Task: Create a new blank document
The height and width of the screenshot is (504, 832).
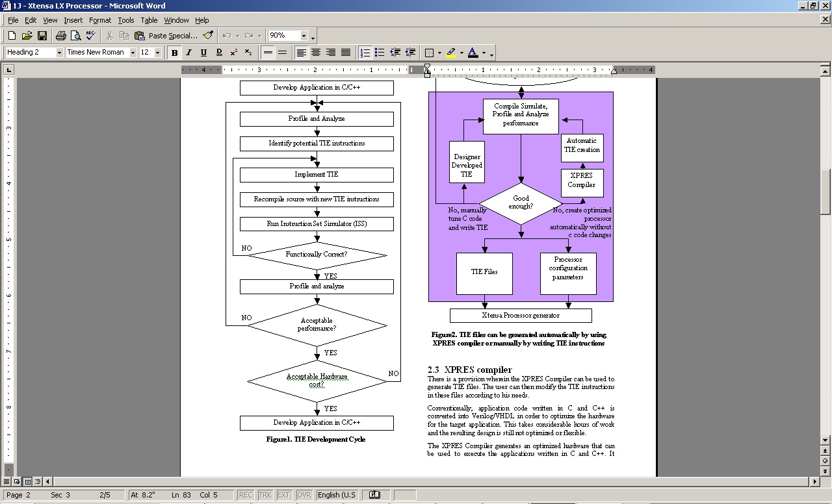Action: (x=12, y=36)
